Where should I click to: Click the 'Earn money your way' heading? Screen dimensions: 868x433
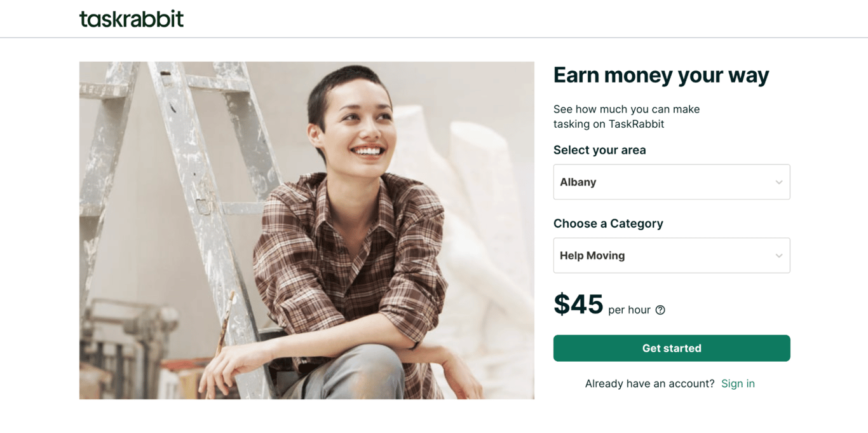pyautogui.click(x=661, y=75)
